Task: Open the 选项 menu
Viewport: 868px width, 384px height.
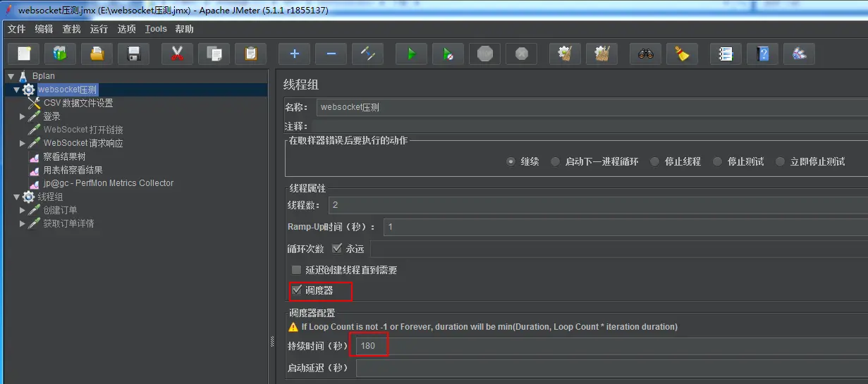Action: click(x=126, y=29)
